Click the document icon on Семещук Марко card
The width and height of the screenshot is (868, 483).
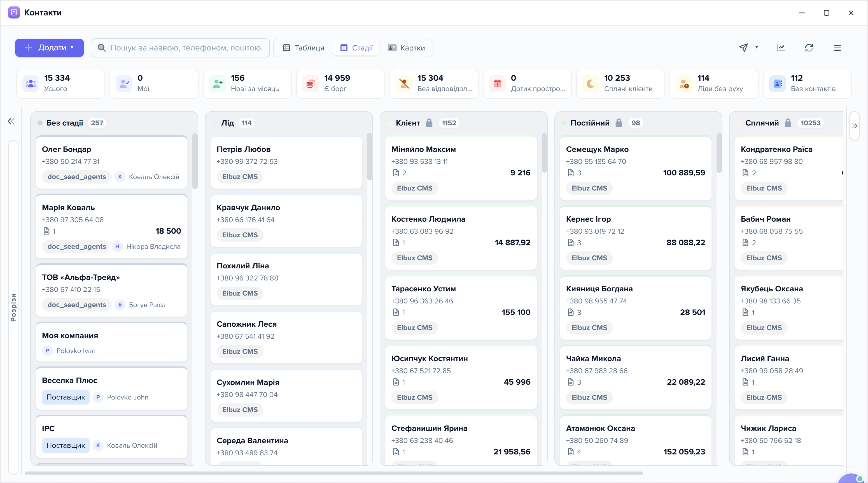(x=570, y=173)
